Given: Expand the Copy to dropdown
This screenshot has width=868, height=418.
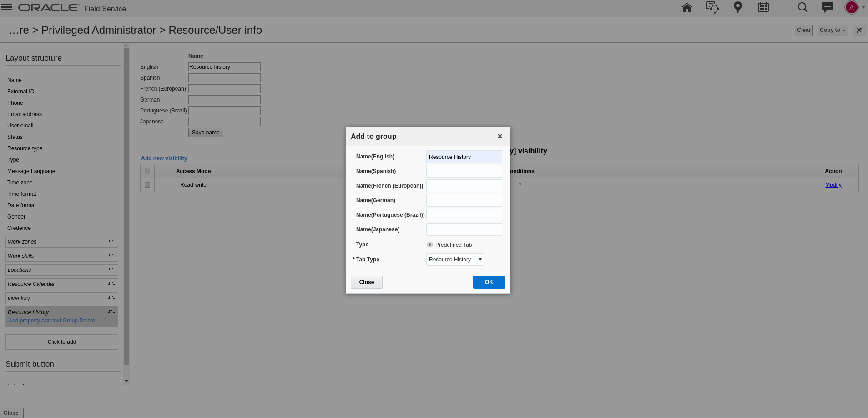Looking at the screenshot, I should coord(832,30).
